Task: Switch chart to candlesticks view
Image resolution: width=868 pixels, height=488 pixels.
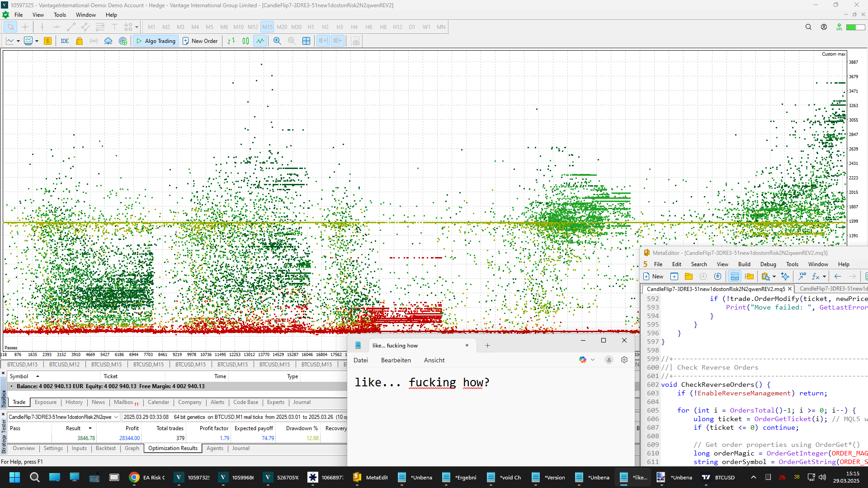Action: click(x=245, y=41)
